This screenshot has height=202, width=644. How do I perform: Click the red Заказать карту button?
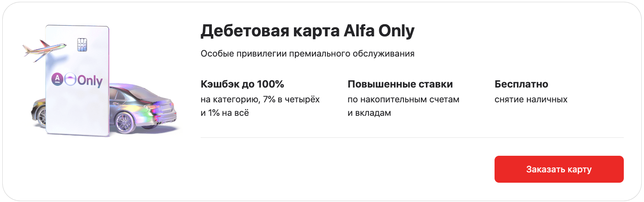pos(559,169)
